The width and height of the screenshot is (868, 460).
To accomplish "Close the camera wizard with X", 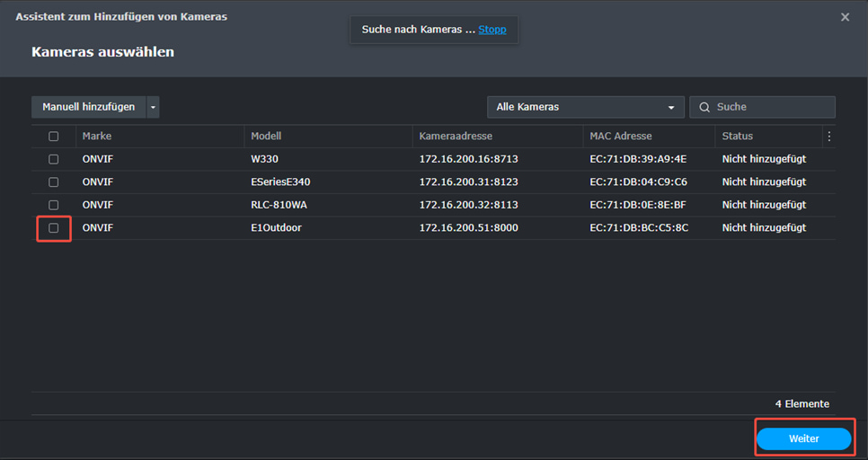I will point(845,17).
